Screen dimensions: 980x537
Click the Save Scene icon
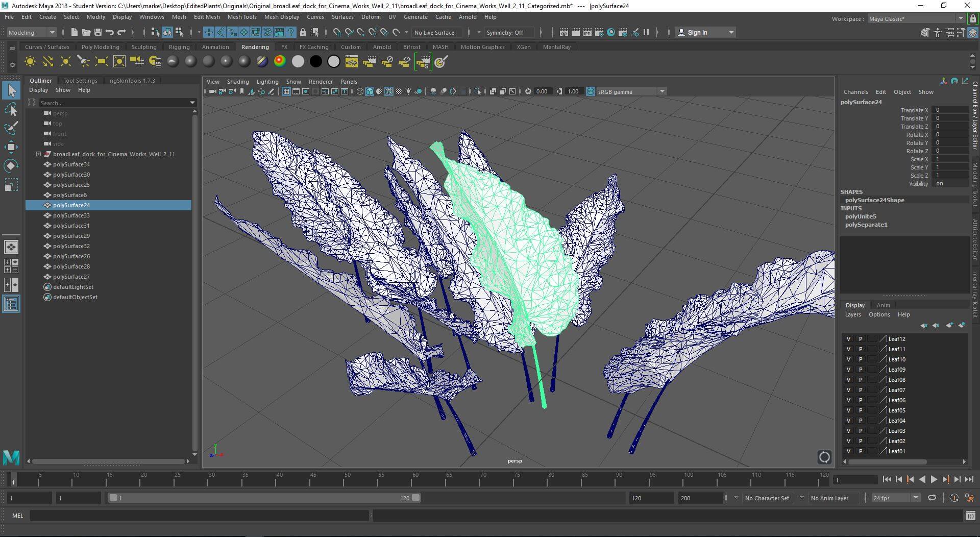click(x=98, y=32)
